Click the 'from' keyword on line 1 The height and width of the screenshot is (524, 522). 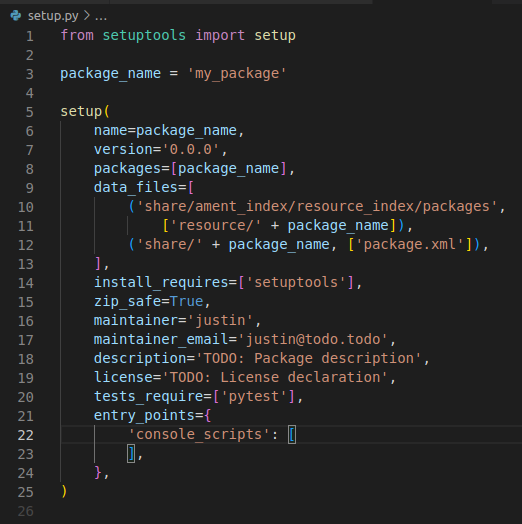(x=77, y=35)
